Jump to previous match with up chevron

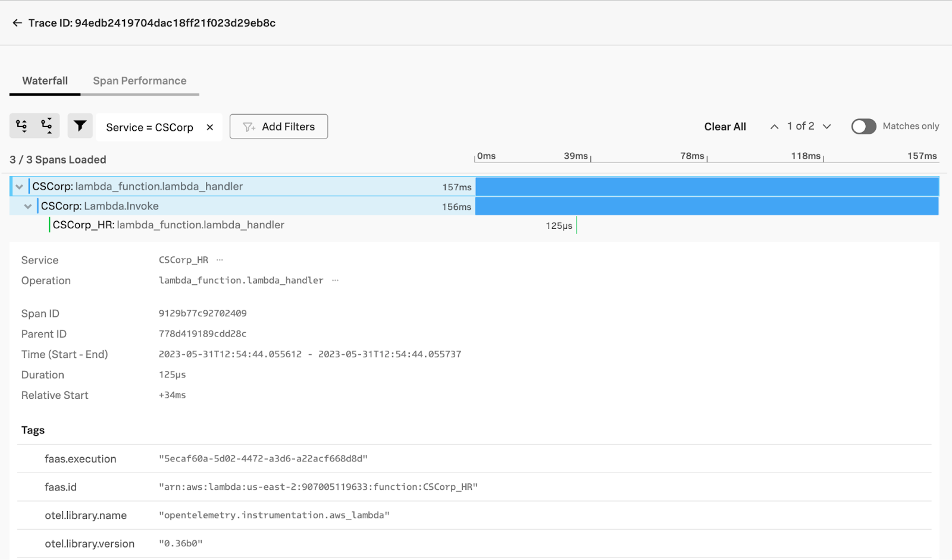(x=774, y=127)
